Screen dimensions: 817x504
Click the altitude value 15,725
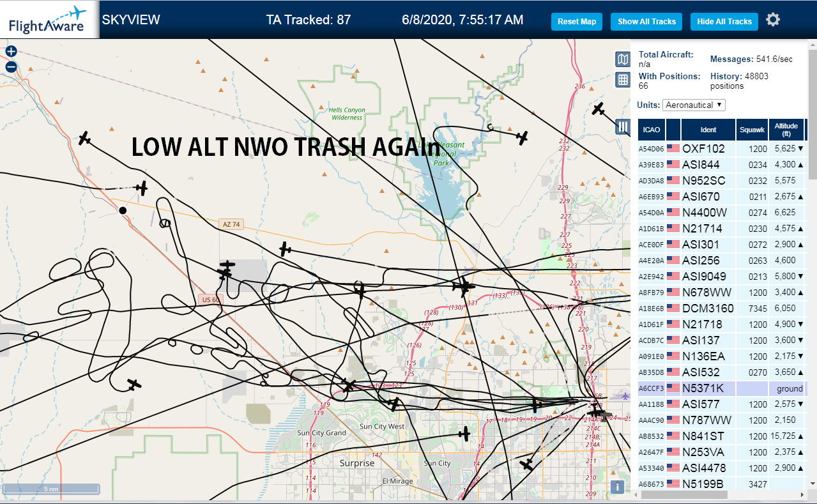point(783,436)
